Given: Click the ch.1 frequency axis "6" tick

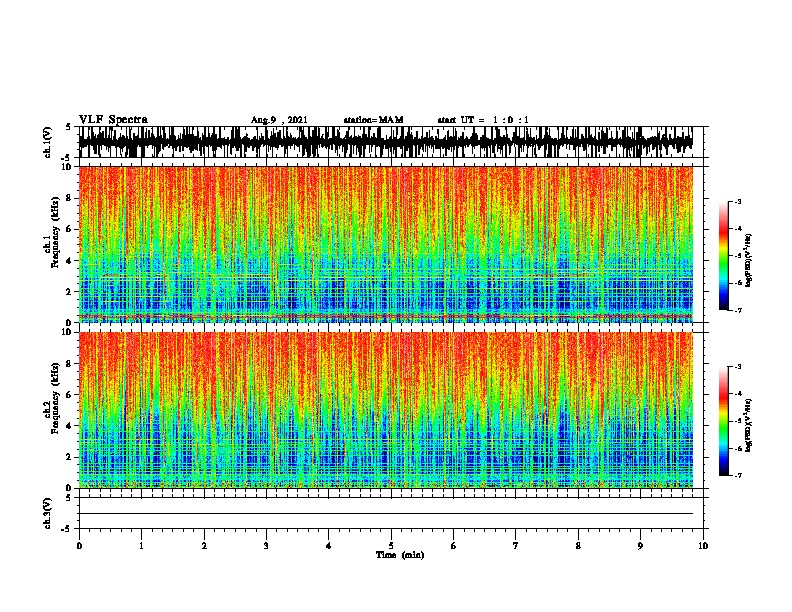Looking at the screenshot, I should pyautogui.click(x=69, y=229).
